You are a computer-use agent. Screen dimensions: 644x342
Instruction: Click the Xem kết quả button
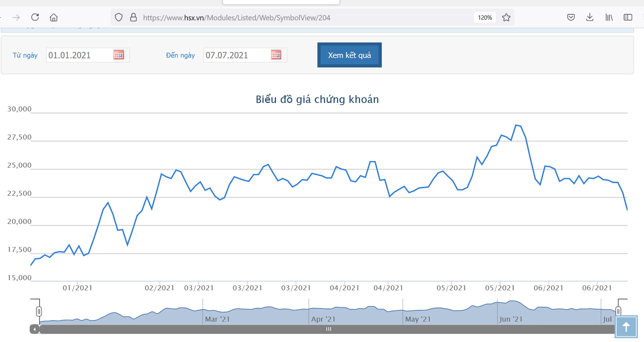(x=349, y=55)
